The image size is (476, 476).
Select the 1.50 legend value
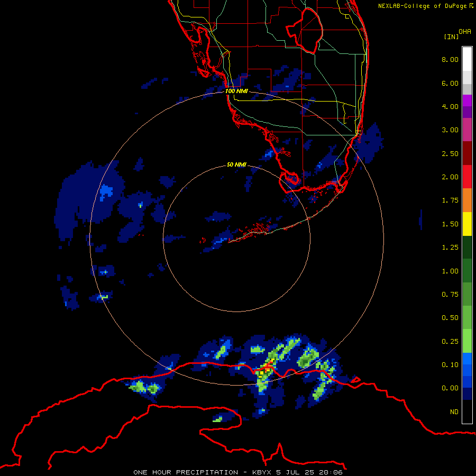450,224
